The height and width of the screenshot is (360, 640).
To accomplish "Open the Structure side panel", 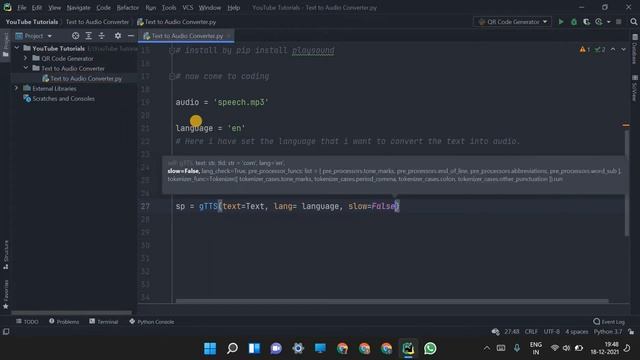I will pos(6,255).
